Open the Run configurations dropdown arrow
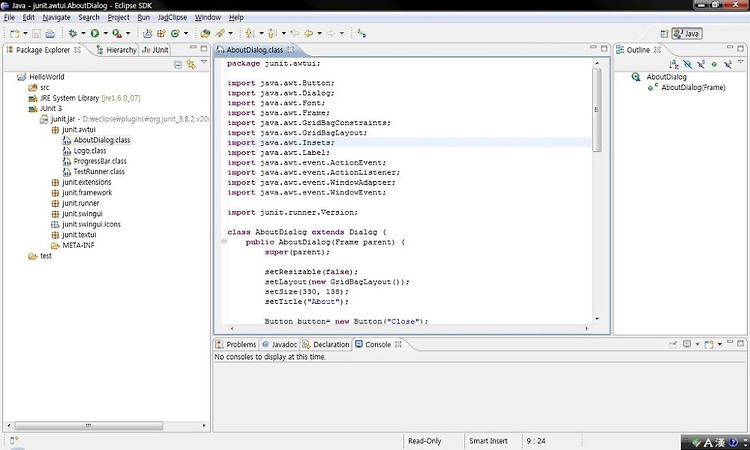 [x=105, y=33]
